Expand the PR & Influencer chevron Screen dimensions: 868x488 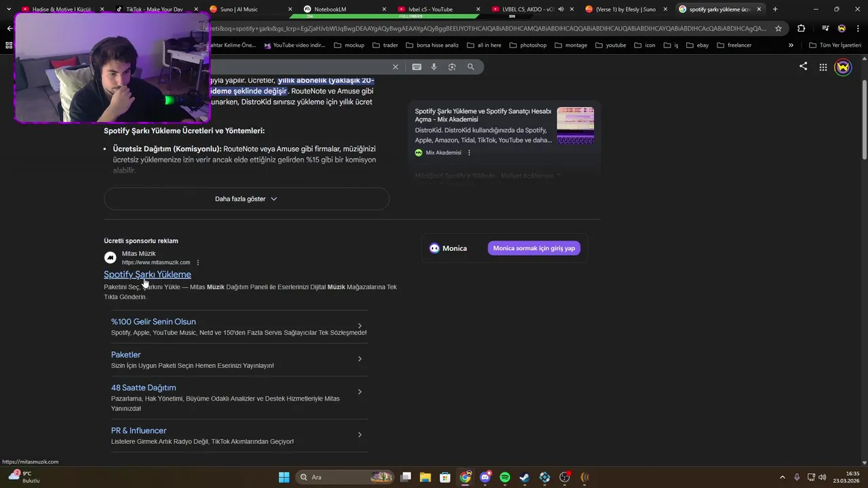(359, 434)
